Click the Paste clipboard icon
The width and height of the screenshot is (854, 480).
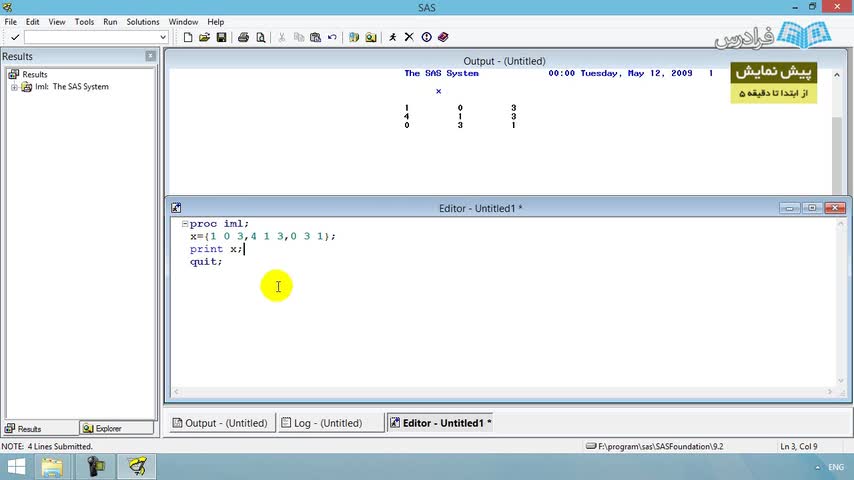(315, 37)
